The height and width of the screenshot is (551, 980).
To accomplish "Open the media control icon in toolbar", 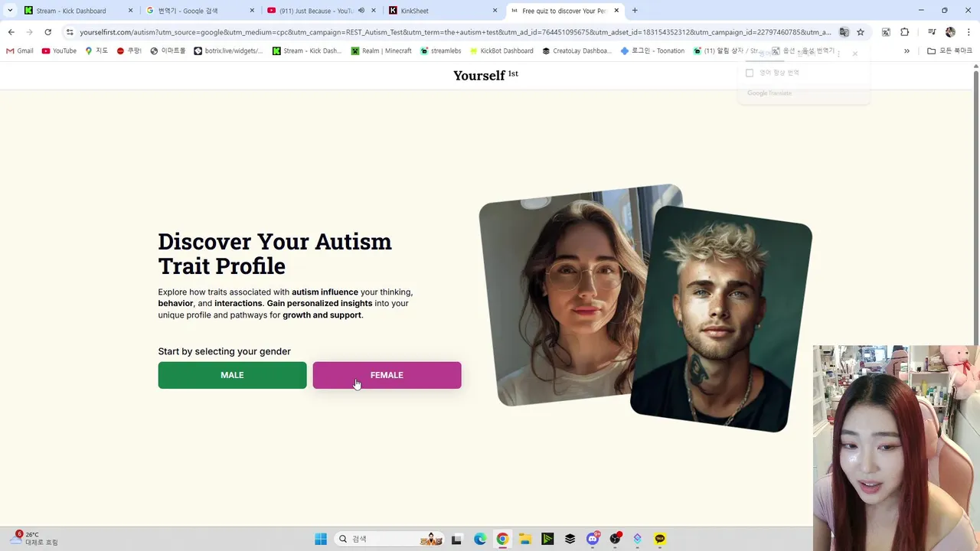I will point(932,32).
